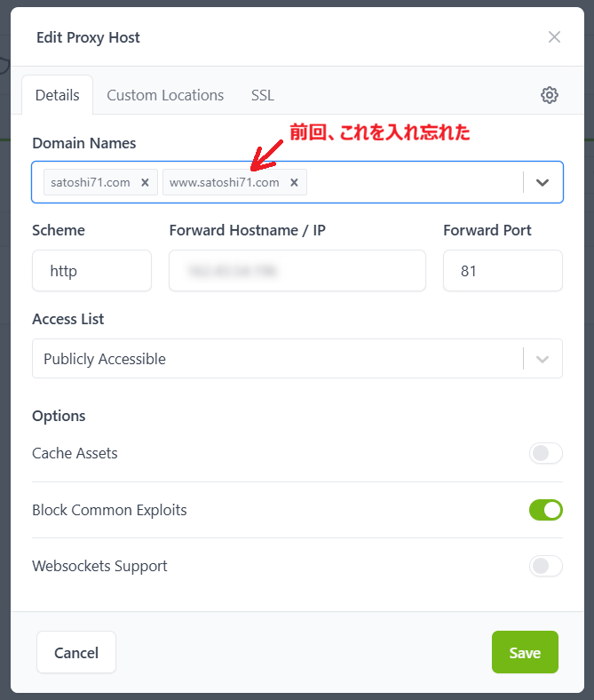This screenshot has height=700, width=594.
Task: Close the Edit Proxy Host dialog
Action: [554, 37]
